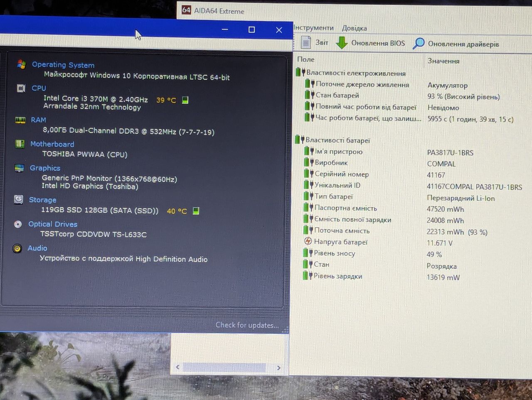Open the RAM section link
This screenshot has height=400, width=532.
pos(38,120)
